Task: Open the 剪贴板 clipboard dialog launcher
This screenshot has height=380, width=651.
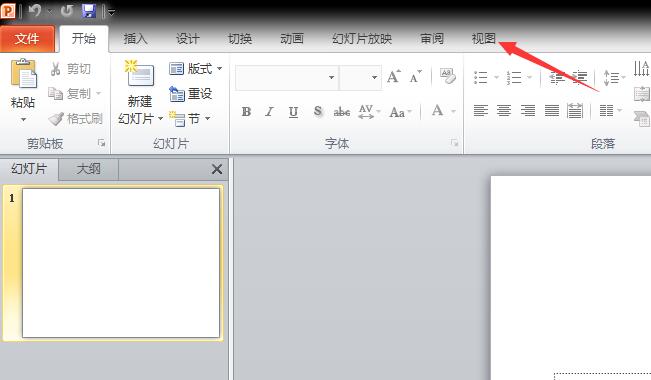Action: (x=101, y=143)
